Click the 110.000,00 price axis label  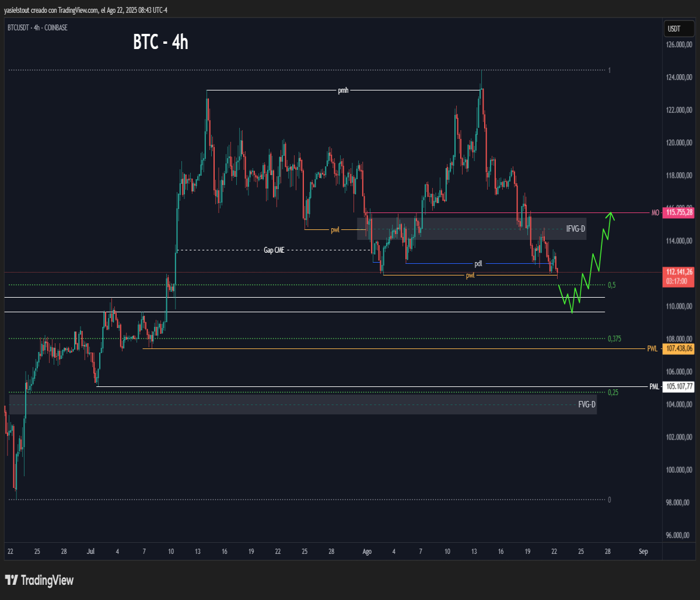click(x=680, y=306)
